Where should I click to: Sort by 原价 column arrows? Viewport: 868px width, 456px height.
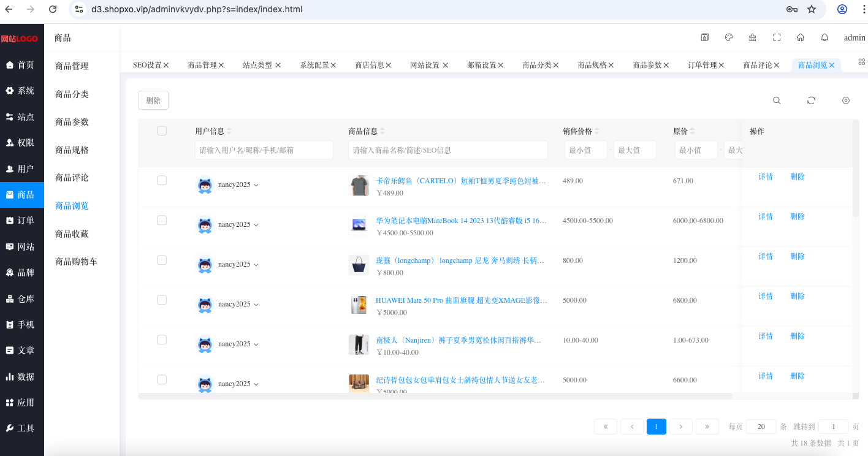(x=693, y=131)
